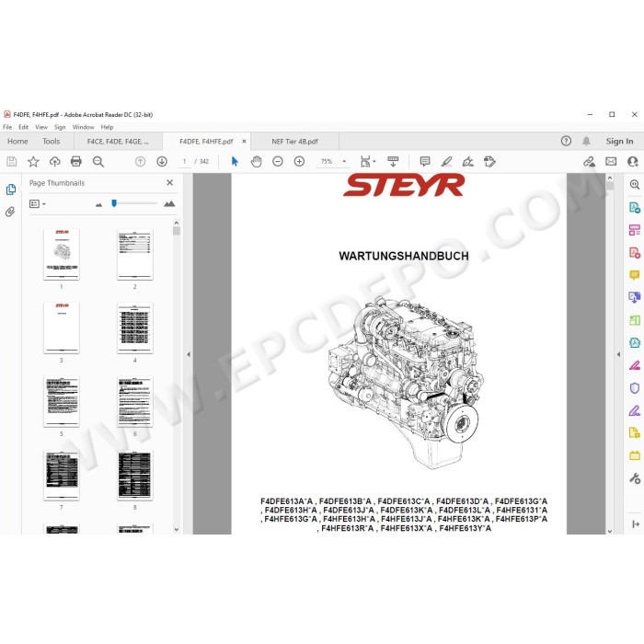The image size is (644, 644).
Task: Open Export PDF tool in right pane
Action: click(x=635, y=207)
